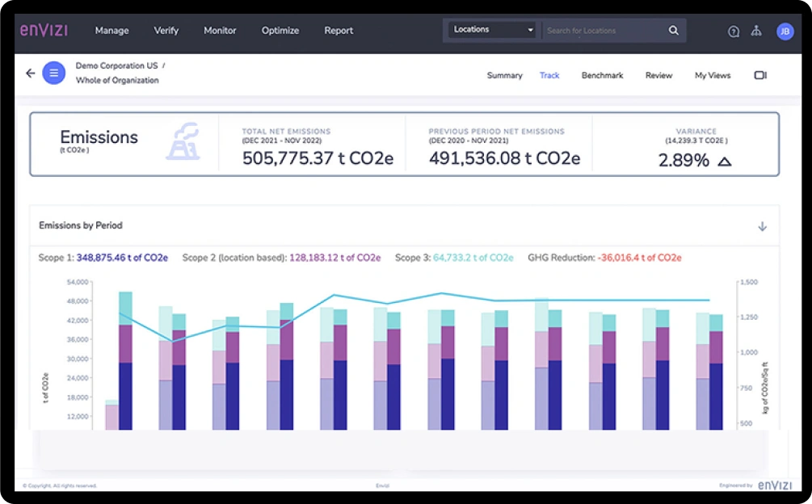812x504 pixels.
Task: Open the Report menu
Action: tap(339, 31)
